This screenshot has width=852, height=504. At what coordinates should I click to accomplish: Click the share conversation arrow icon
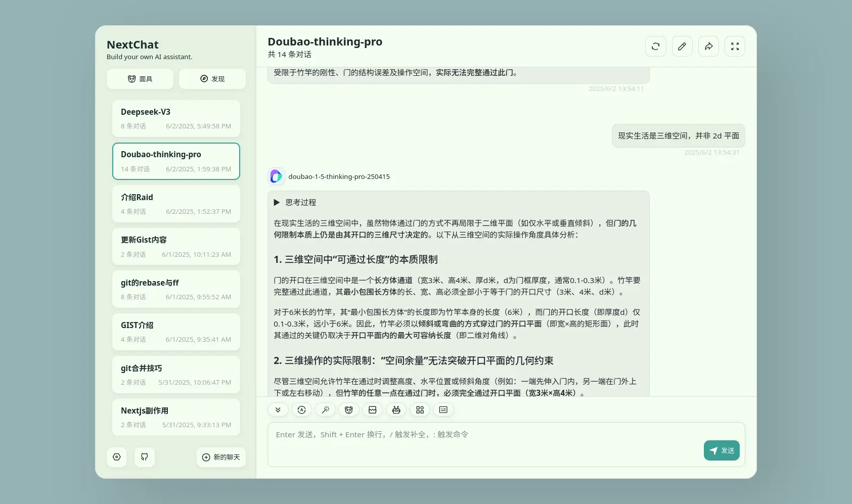[708, 47]
